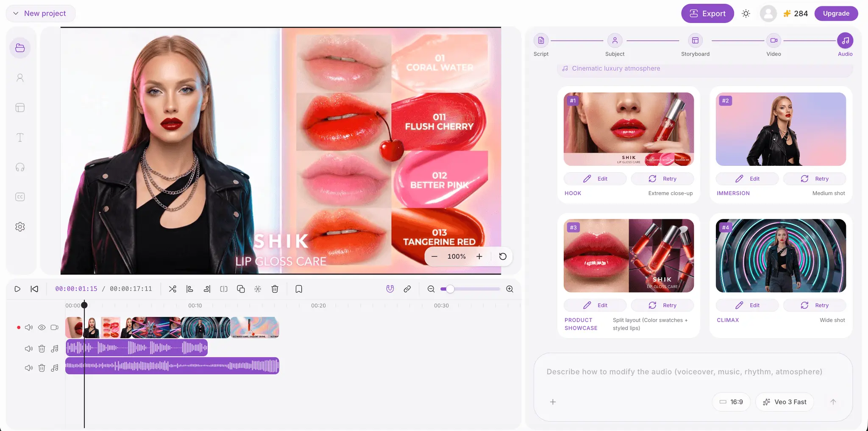Click the Export button

point(707,14)
